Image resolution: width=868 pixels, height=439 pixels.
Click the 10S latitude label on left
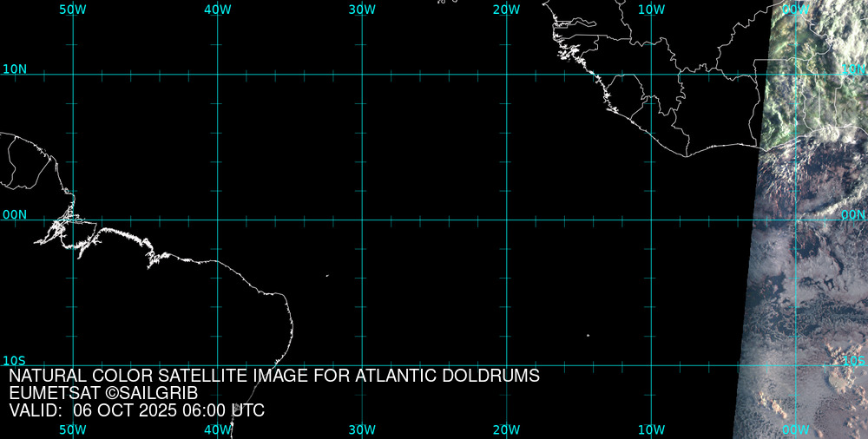15,360
